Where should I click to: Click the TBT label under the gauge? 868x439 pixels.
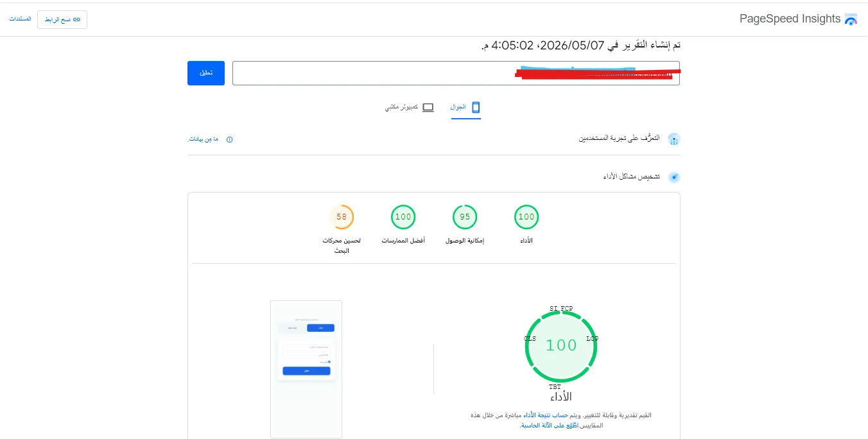[555, 387]
